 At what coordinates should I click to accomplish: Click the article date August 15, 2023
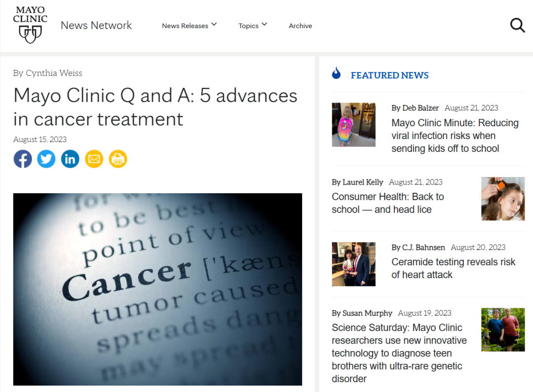point(40,139)
